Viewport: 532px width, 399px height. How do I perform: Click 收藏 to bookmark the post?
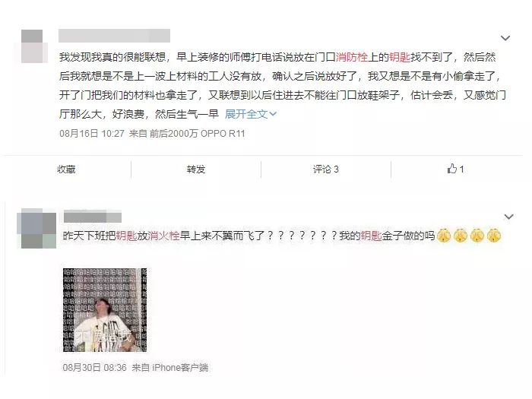67,169
